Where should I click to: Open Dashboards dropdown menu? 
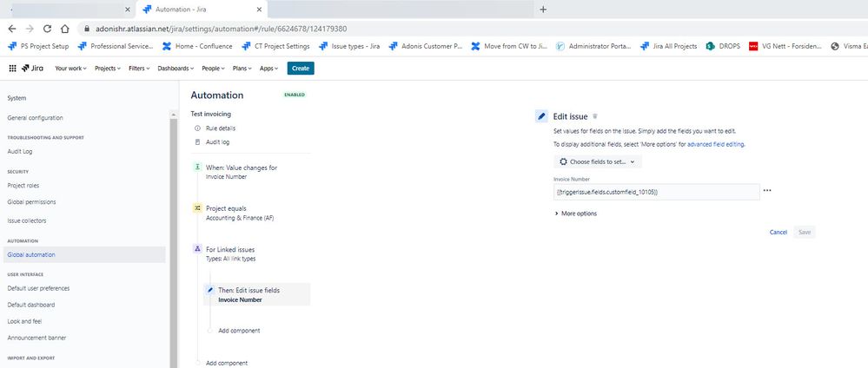click(x=176, y=68)
